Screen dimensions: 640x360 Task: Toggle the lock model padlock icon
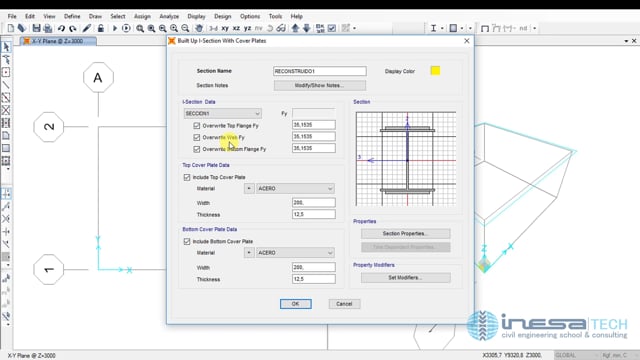(100, 28)
